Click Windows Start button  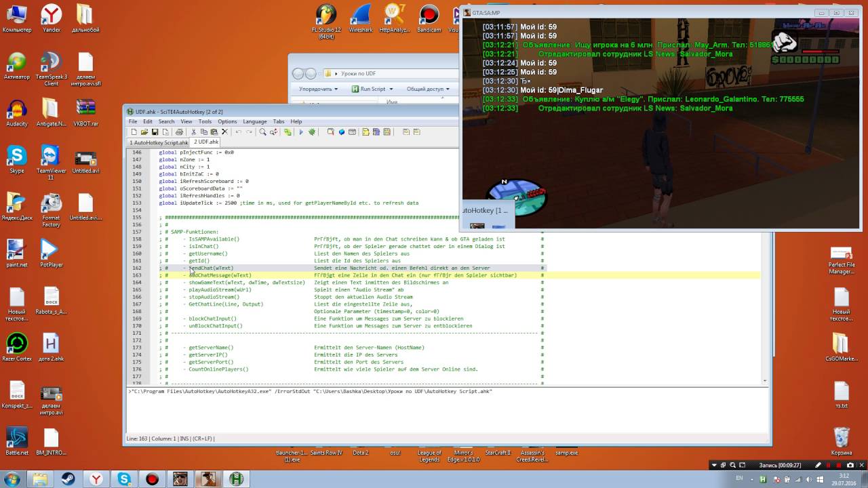(x=12, y=479)
